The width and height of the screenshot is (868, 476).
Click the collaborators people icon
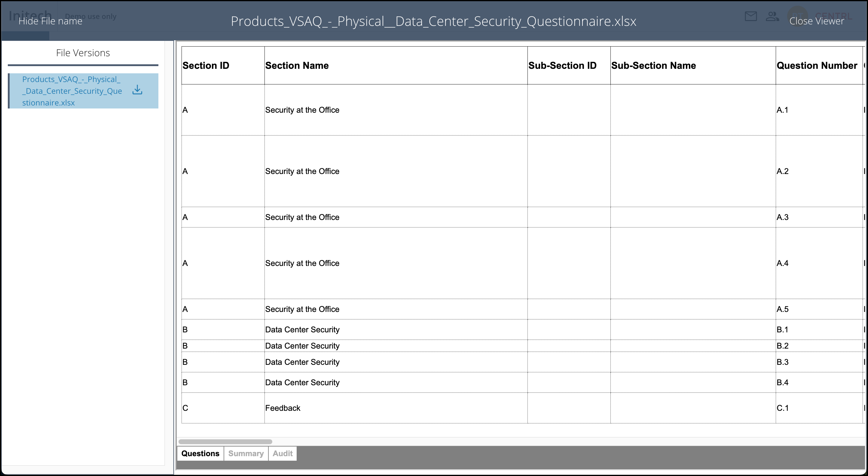772,16
